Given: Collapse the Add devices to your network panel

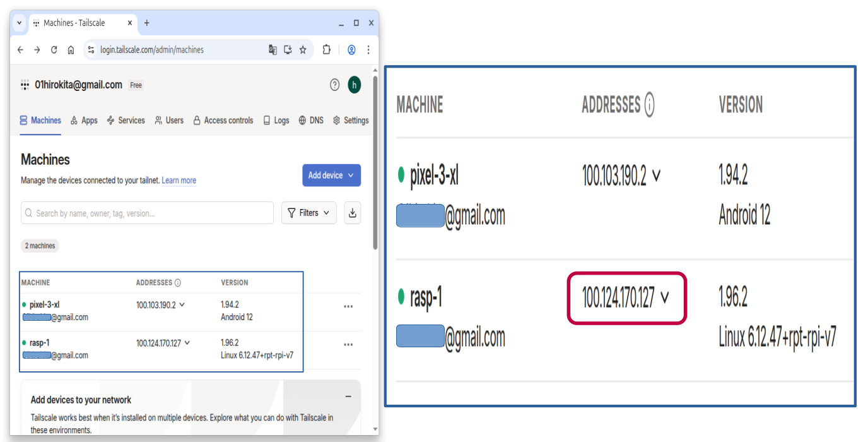Looking at the screenshot, I should click(348, 397).
